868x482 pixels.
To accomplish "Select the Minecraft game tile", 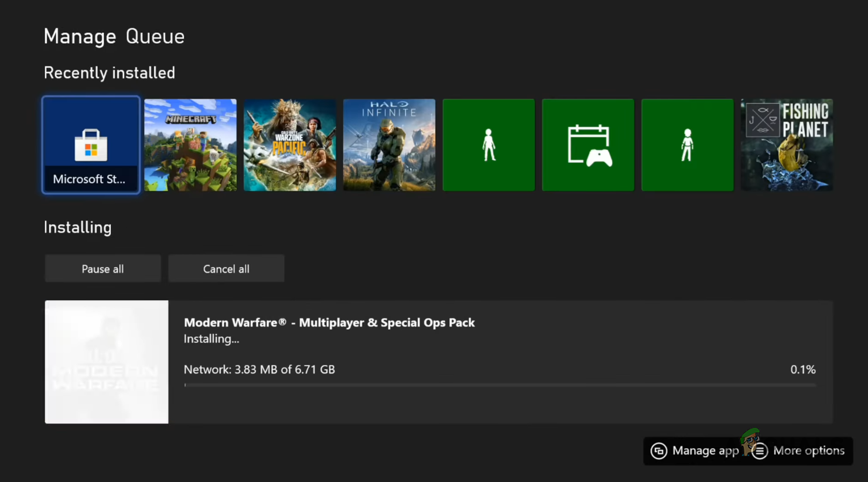I will (190, 145).
